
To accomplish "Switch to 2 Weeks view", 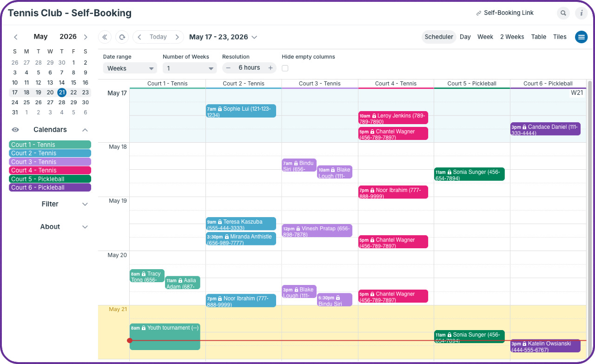I will click(x=512, y=37).
